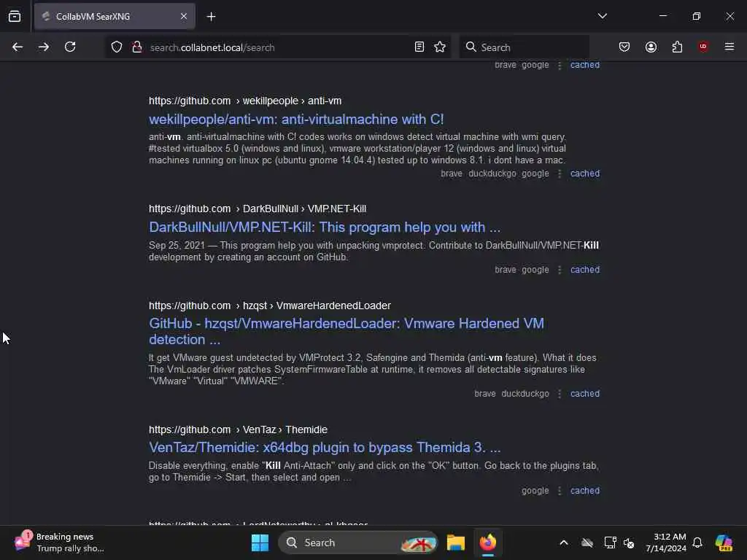Open the Extensions puzzle icon
Image resolution: width=747 pixels, height=560 pixels.
[677, 47]
